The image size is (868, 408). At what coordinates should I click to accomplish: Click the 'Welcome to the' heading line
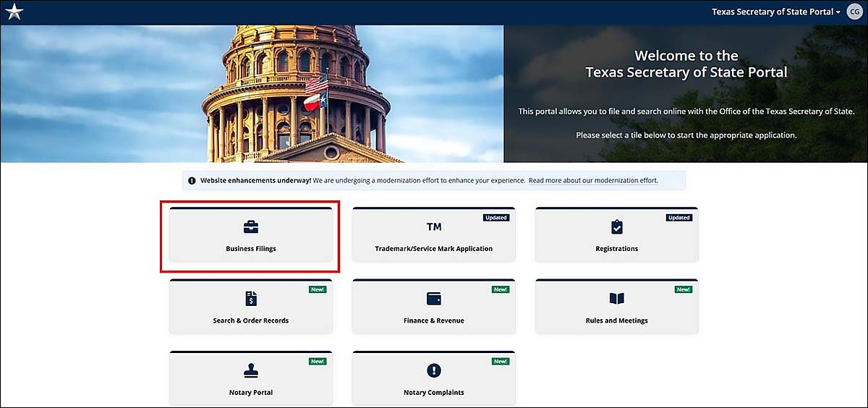tap(686, 56)
